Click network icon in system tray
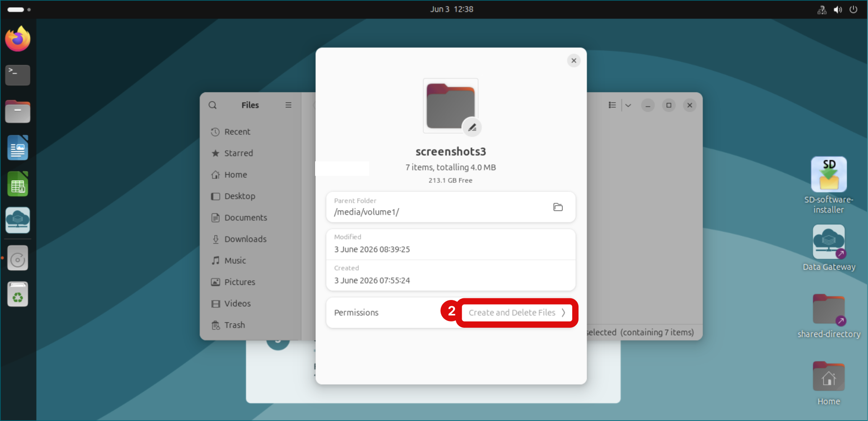This screenshot has width=868, height=421. coord(822,9)
